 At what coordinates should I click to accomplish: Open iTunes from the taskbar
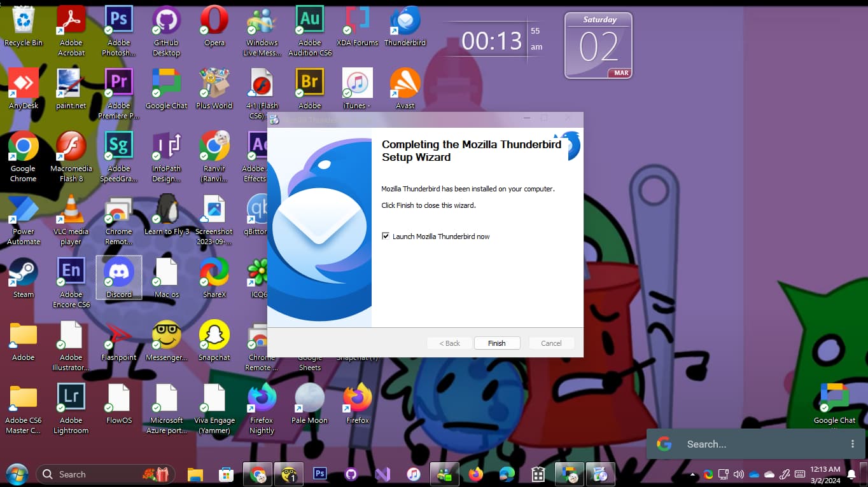click(x=414, y=474)
